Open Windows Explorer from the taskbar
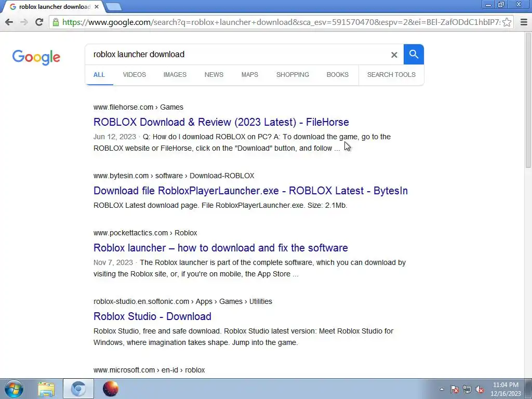The image size is (532, 399). [x=46, y=389]
